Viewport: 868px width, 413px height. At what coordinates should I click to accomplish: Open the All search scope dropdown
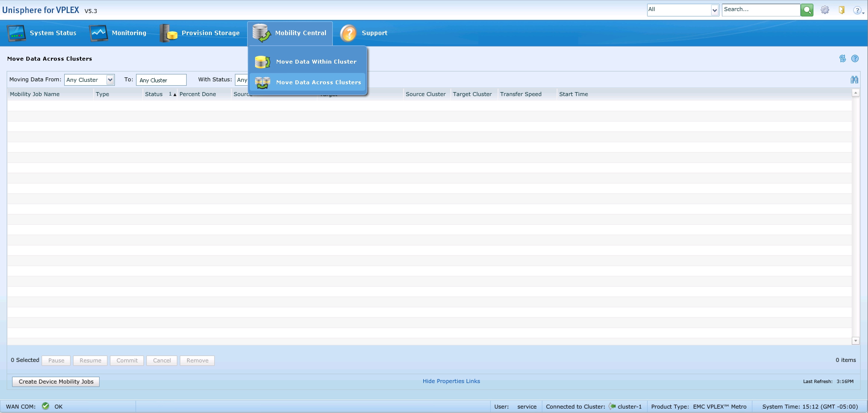point(683,10)
